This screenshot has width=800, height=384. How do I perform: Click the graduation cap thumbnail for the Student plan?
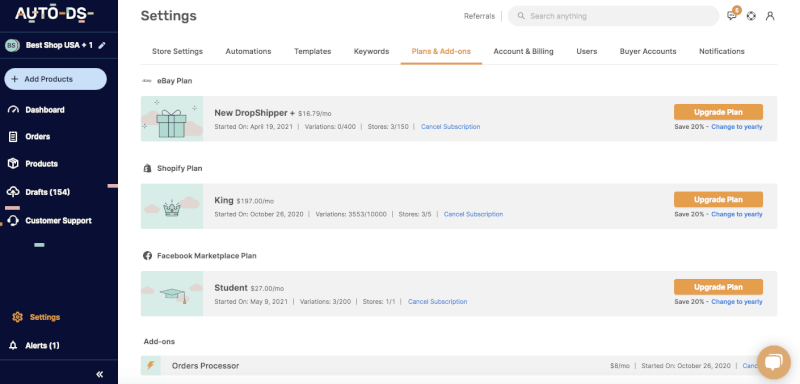coord(172,294)
